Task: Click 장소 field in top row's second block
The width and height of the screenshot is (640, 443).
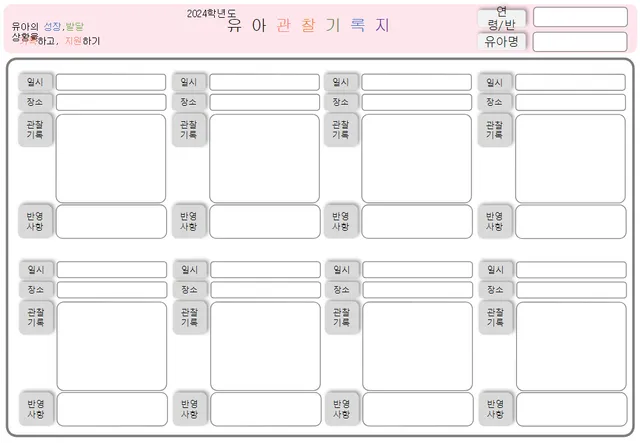Action: [264, 102]
